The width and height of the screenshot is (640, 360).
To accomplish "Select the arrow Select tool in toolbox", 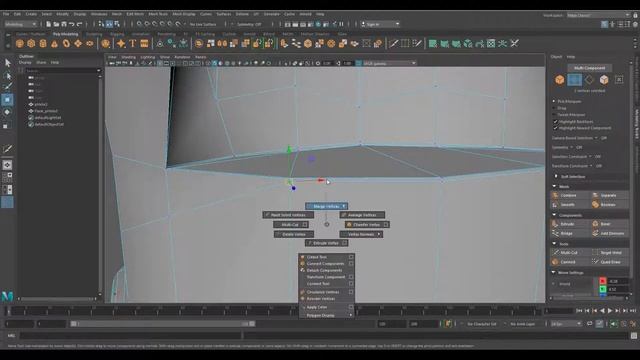I will click(x=7, y=63).
